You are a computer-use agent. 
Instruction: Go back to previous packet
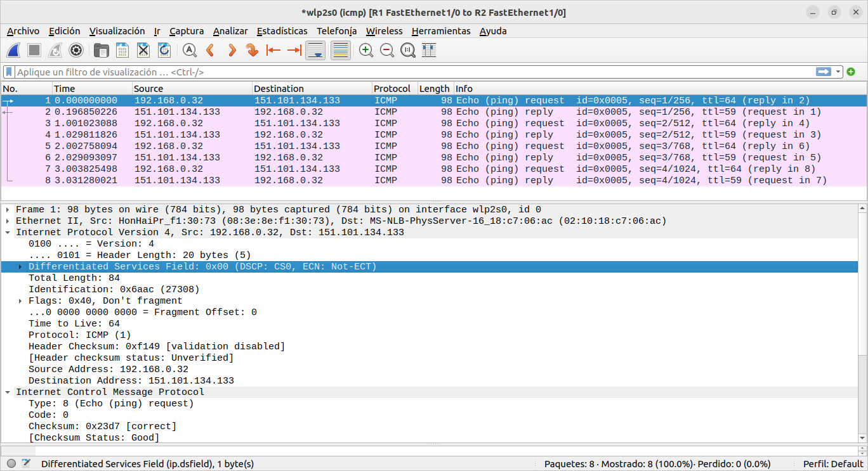211,50
